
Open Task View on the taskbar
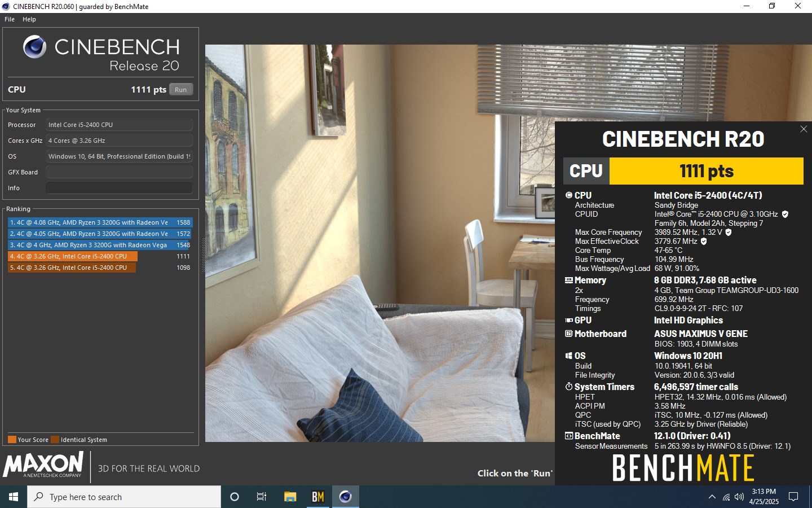262,497
